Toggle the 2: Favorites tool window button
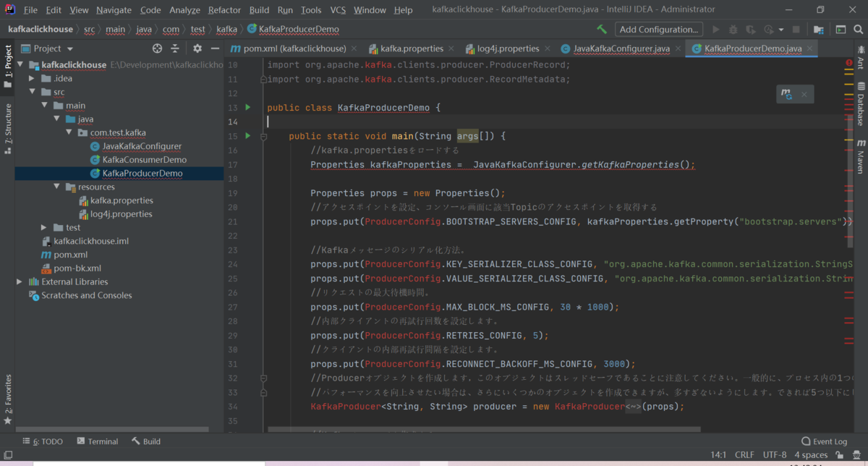The height and width of the screenshot is (466, 868). click(8, 399)
